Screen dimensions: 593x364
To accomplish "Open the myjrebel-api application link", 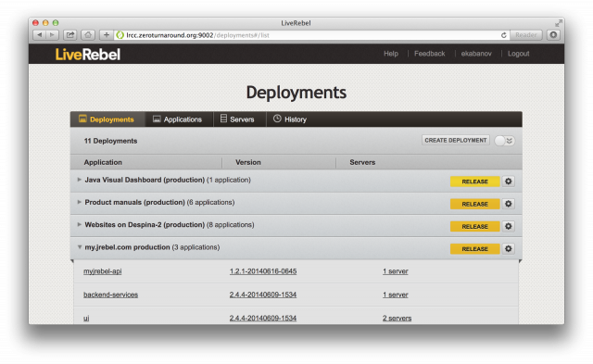I will point(103,271).
